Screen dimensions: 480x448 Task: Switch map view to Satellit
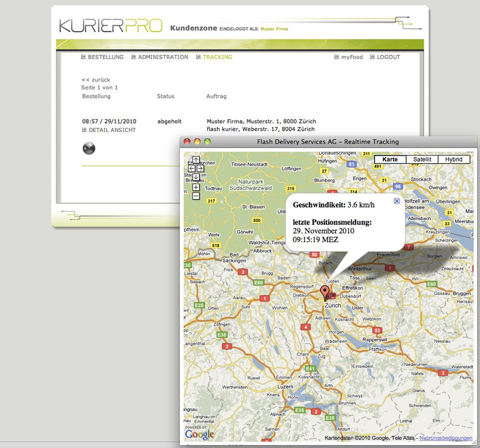tap(422, 160)
